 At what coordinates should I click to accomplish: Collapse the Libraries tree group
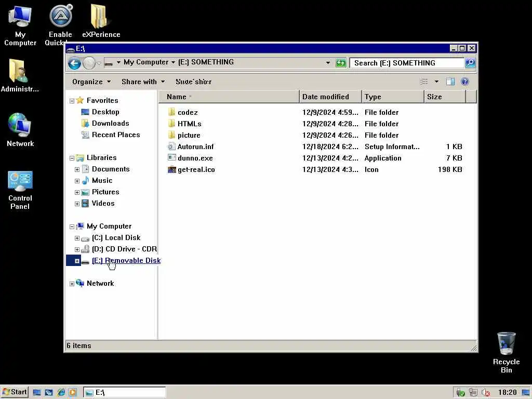(72, 158)
